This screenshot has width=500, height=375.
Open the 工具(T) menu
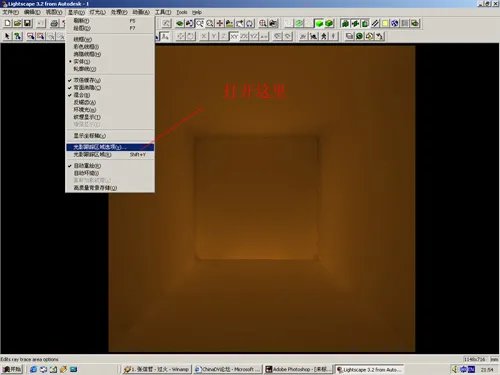click(163, 12)
